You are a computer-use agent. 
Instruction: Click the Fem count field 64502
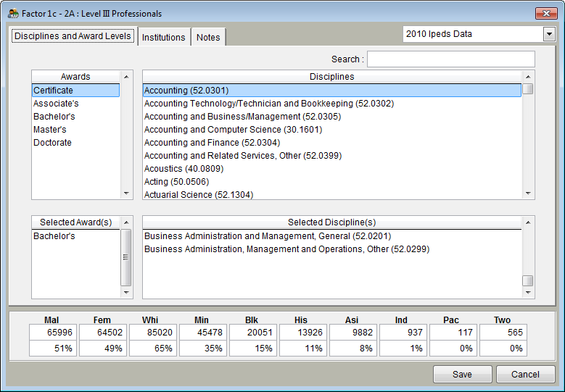(x=103, y=333)
